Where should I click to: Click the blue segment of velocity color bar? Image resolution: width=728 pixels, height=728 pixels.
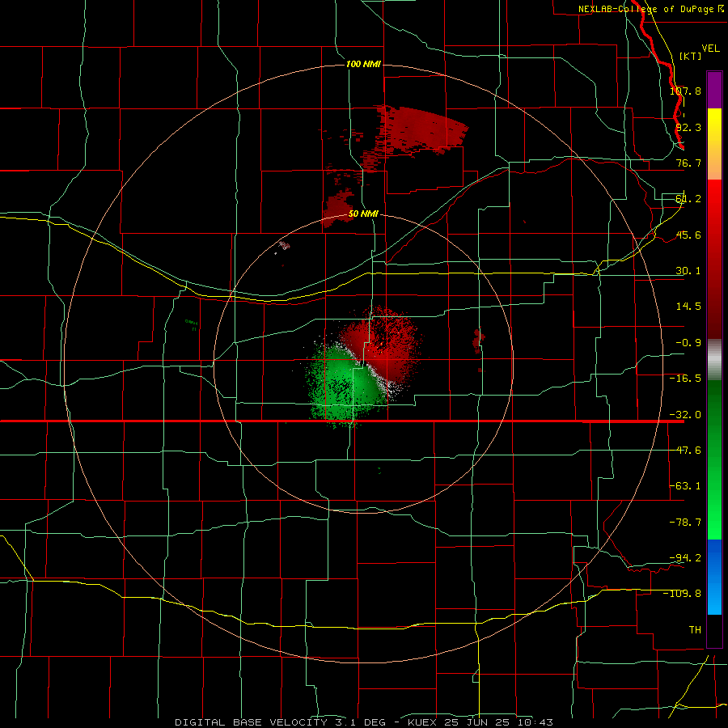coord(714,577)
